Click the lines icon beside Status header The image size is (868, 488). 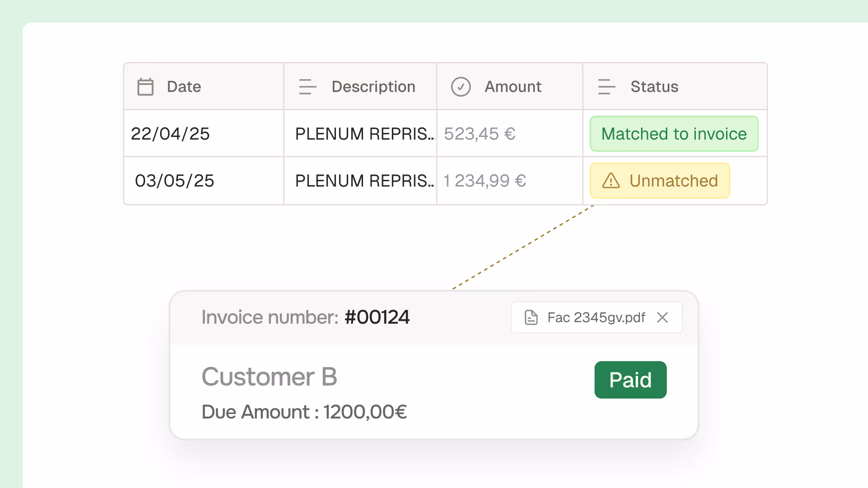click(606, 87)
